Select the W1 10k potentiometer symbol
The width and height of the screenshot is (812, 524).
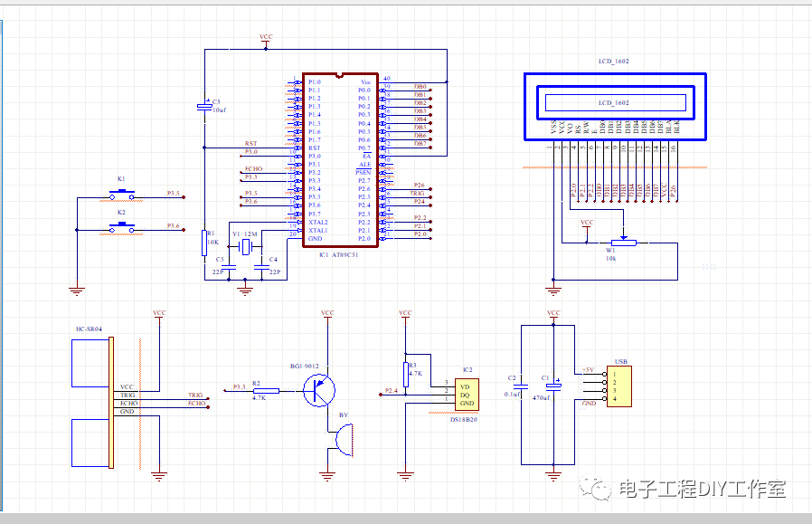pos(624,241)
